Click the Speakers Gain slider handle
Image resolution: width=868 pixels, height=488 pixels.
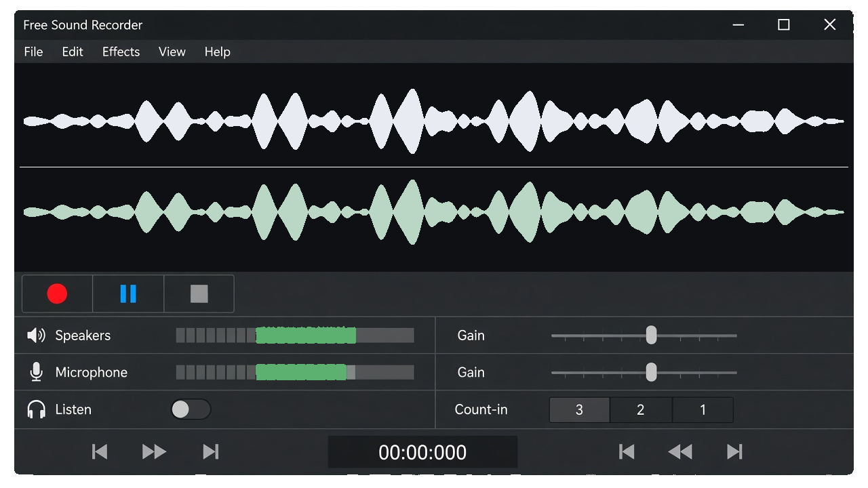point(651,335)
